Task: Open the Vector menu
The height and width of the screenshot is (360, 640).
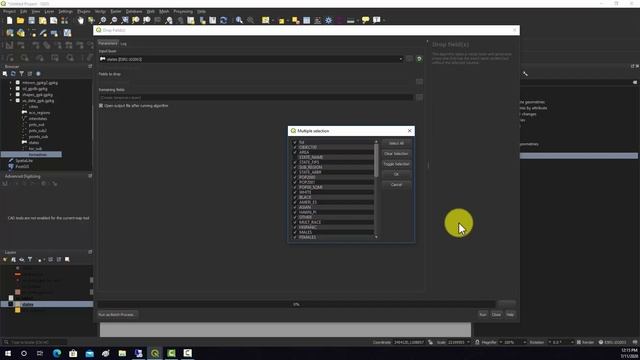Action: (x=100, y=11)
